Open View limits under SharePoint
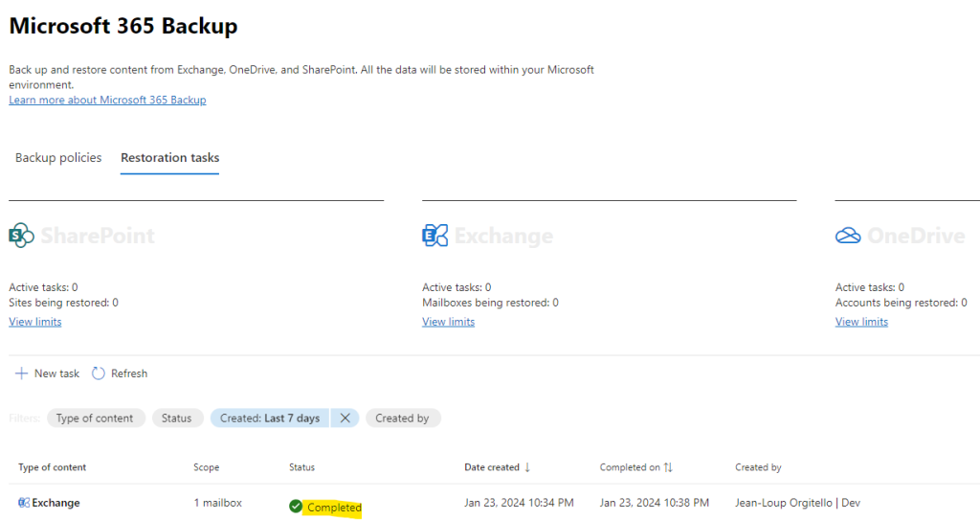The image size is (980, 520). [35, 322]
